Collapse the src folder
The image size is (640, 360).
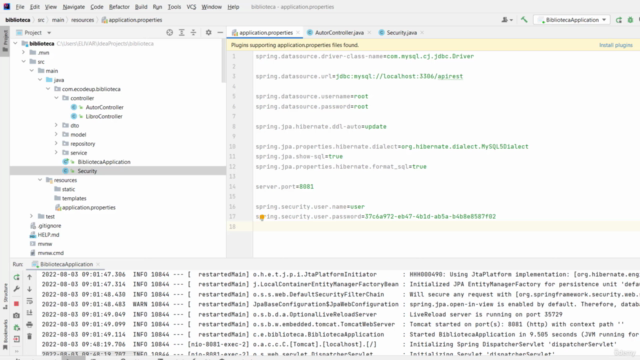tap(24, 62)
